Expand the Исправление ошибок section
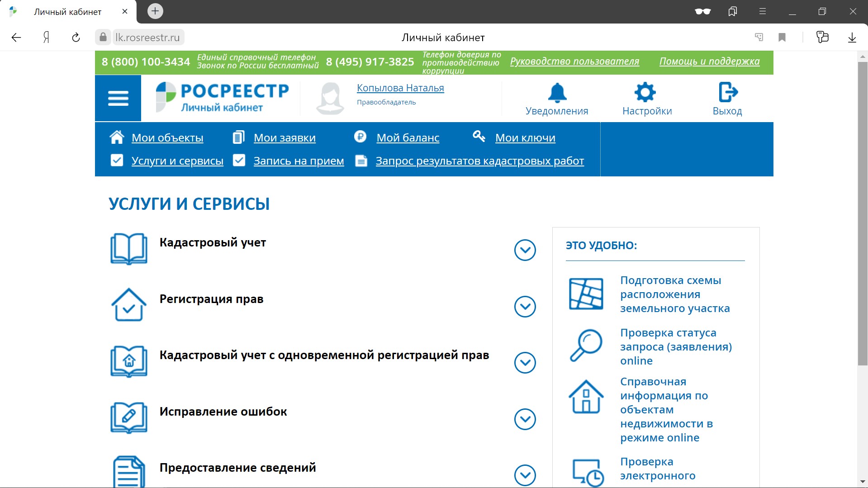This screenshot has height=488, width=868. point(525,419)
